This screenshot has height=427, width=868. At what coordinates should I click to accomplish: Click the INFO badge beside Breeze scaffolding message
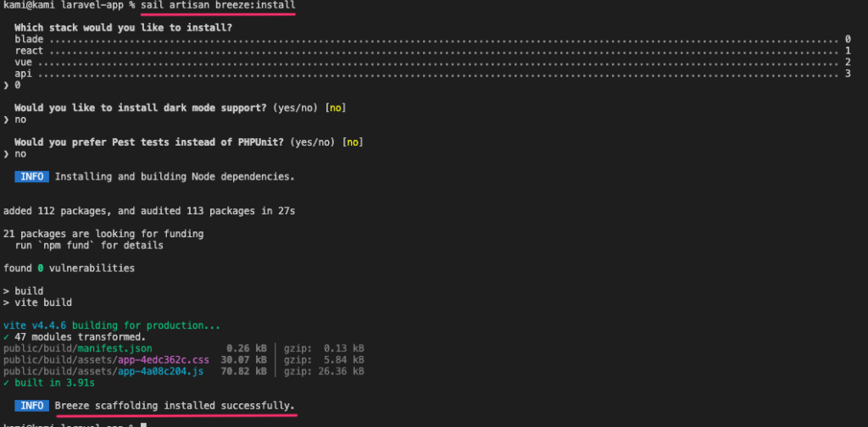coord(31,406)
